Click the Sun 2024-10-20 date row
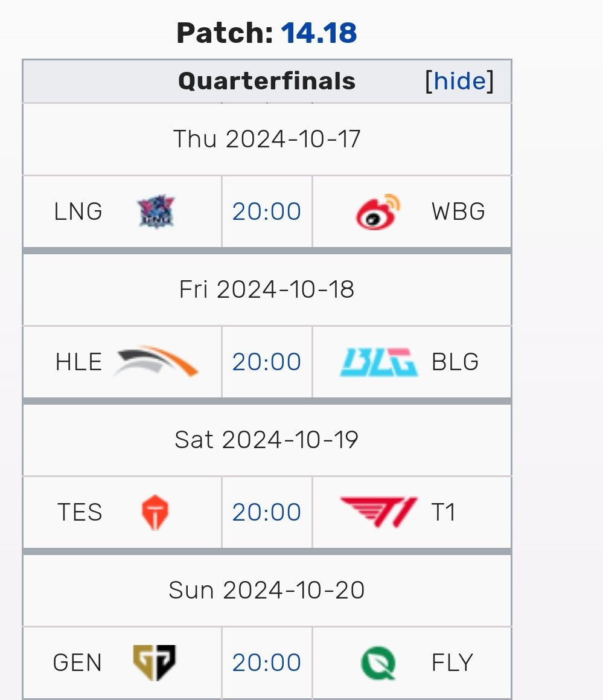This screenshot has height=700, width=603. tap(267, 589)
